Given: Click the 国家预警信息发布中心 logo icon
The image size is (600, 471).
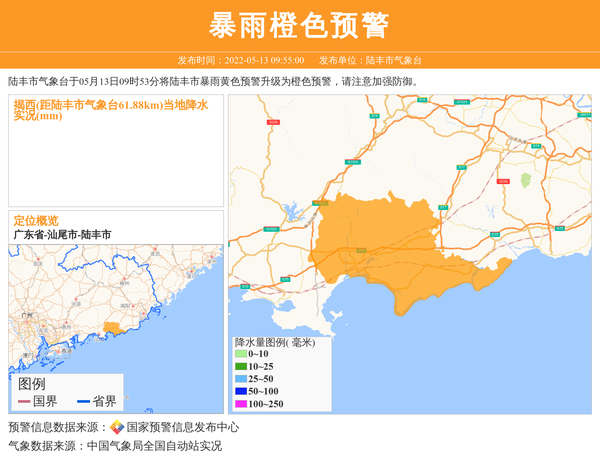Looking at the screenshot, I should tap(117, 427).
